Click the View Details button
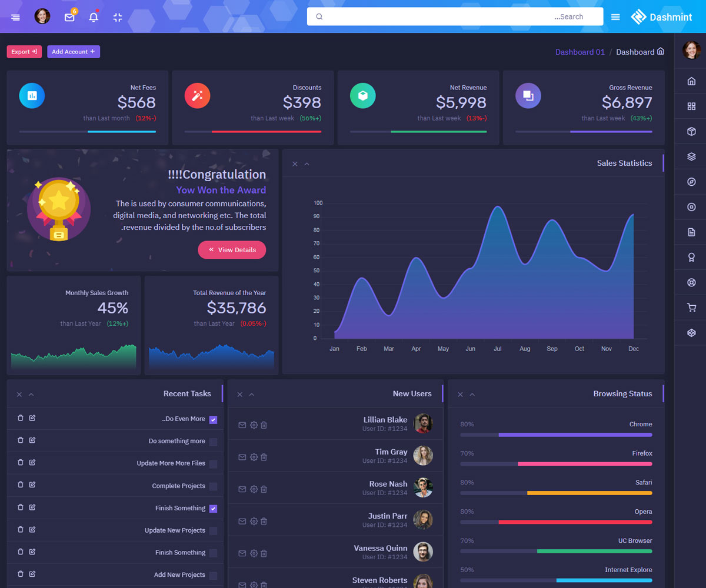Screen dimensions: 706x588 click(232, 250)
